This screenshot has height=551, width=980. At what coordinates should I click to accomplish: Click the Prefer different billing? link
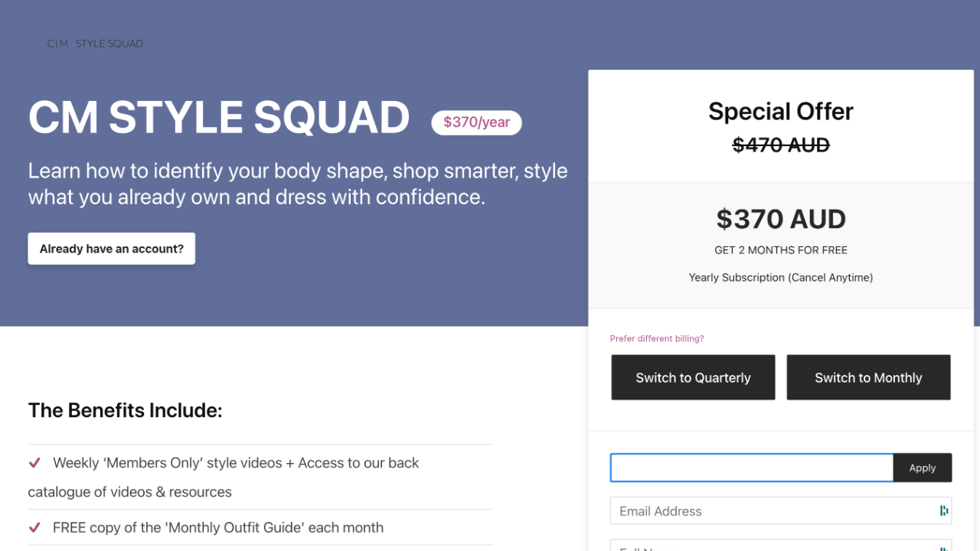click(656, 338)
